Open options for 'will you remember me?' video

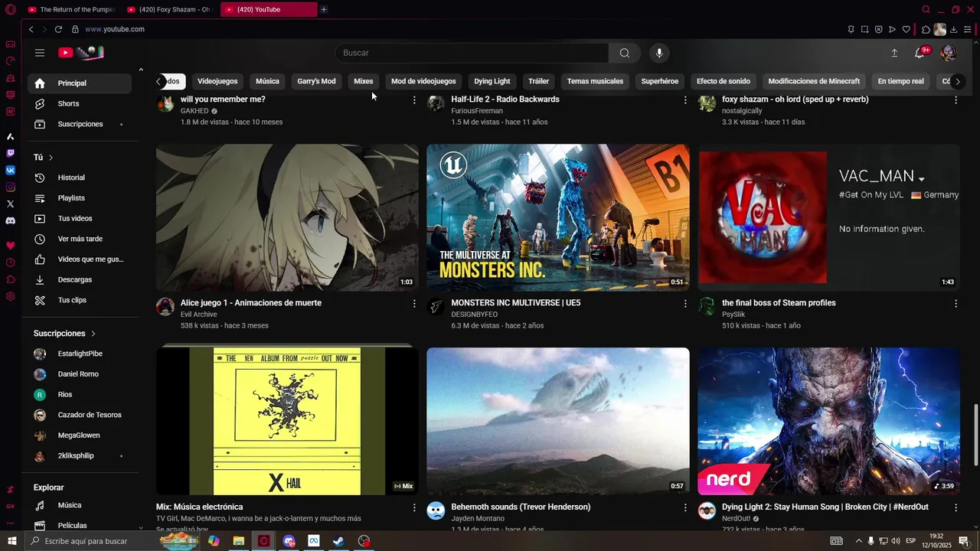tap(414, 100)
